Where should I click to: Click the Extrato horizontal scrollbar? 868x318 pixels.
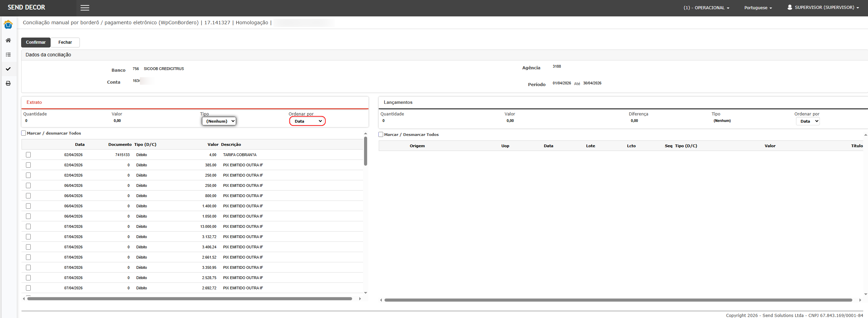[x=190, y=299]
